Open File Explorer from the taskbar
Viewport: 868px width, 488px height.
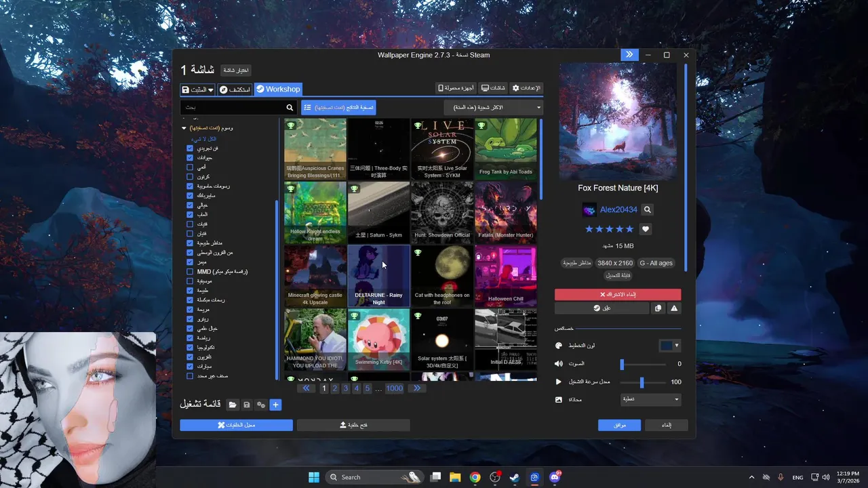[x=455, y=477]
